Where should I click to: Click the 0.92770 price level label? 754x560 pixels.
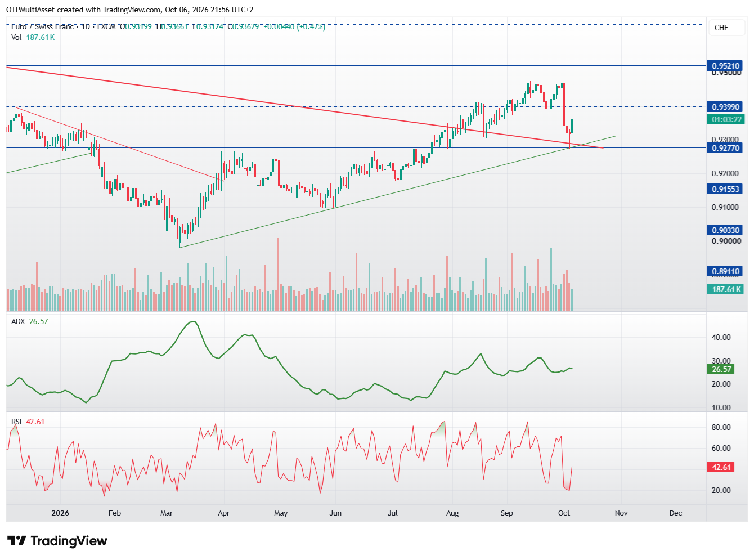(725, 148)
